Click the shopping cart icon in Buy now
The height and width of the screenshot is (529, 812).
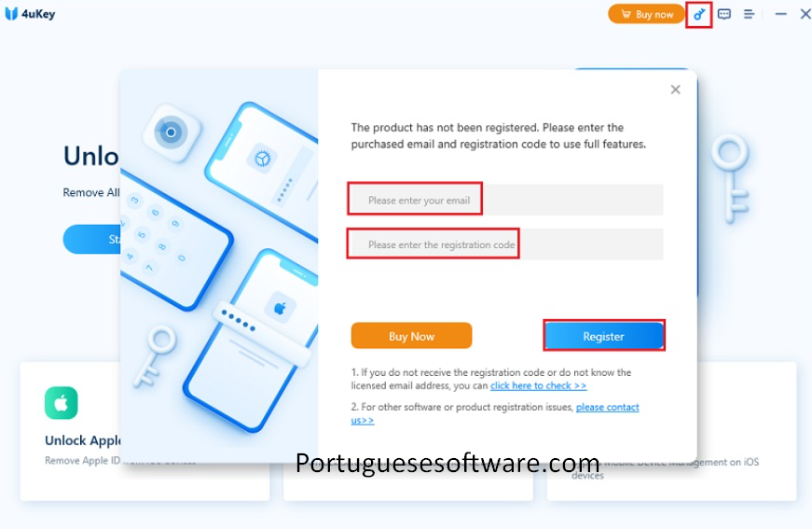click(x=626, y=14)
